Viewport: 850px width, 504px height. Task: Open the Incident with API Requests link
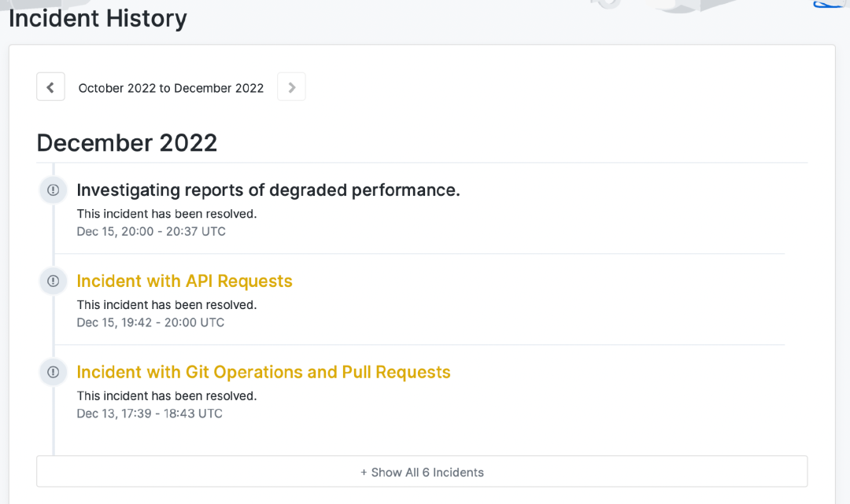(x=184, y=281)
